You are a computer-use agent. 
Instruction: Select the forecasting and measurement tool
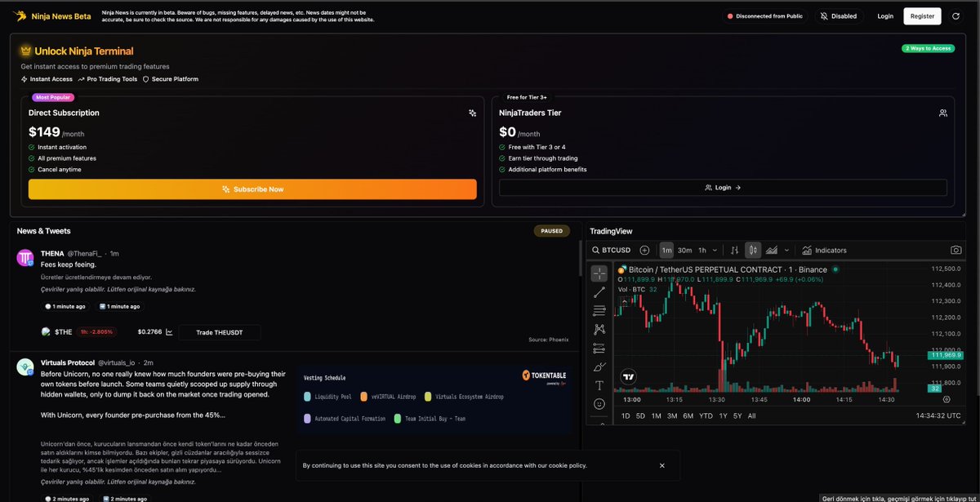[x=599, y=348]
